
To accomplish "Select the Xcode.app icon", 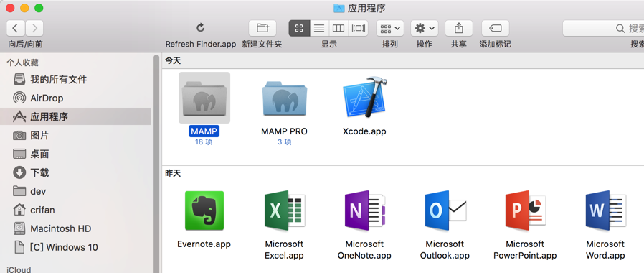I will [x=365, y=98].
